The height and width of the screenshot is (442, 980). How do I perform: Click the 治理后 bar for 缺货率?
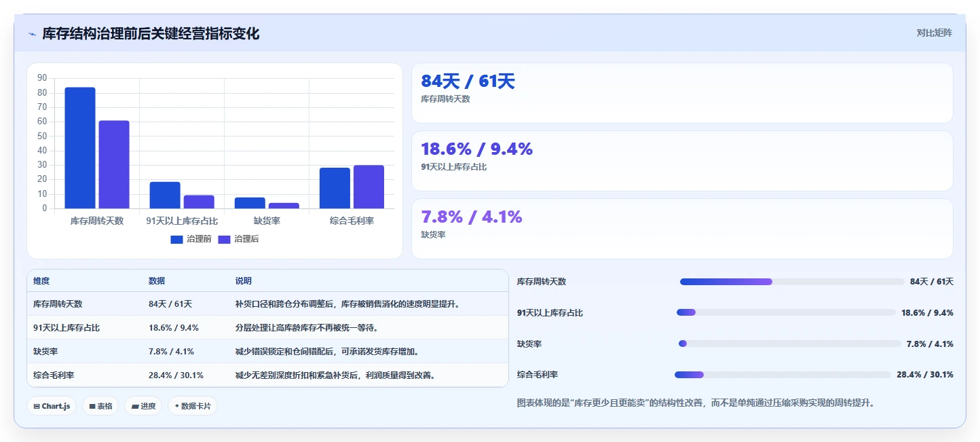[x=284, y=206]
